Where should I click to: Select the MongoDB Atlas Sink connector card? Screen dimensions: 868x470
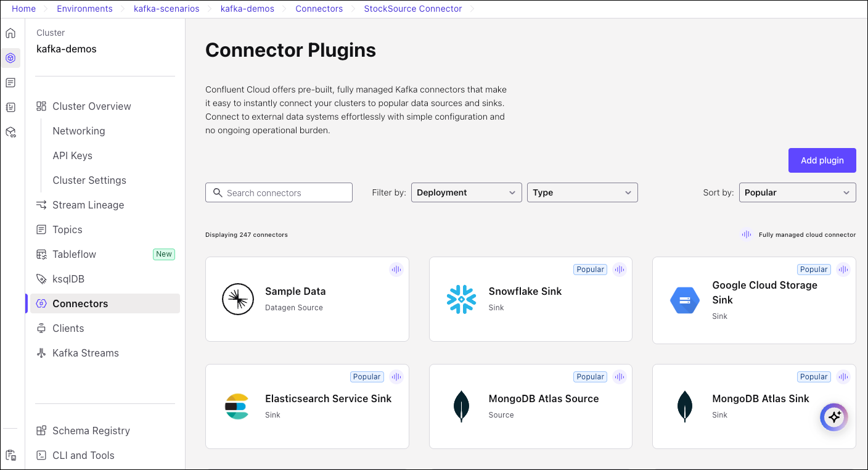pos(753,406)
